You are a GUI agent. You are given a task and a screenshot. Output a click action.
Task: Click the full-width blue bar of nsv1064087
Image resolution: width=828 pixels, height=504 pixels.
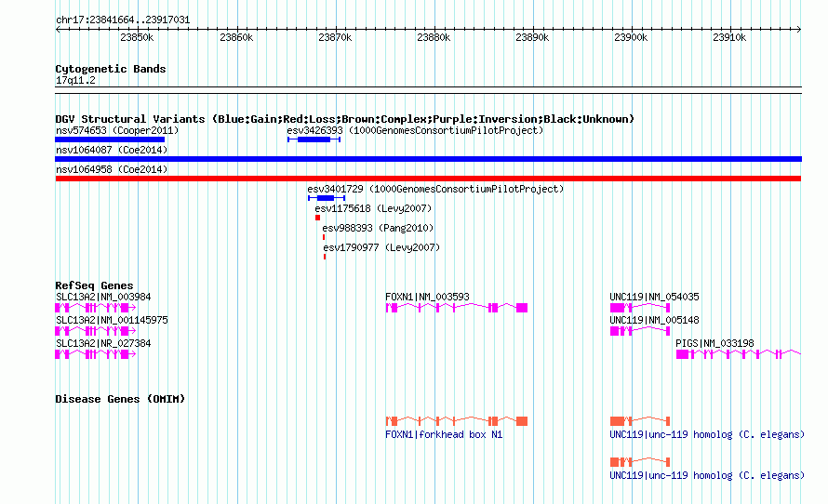click(x=428, y=159)
